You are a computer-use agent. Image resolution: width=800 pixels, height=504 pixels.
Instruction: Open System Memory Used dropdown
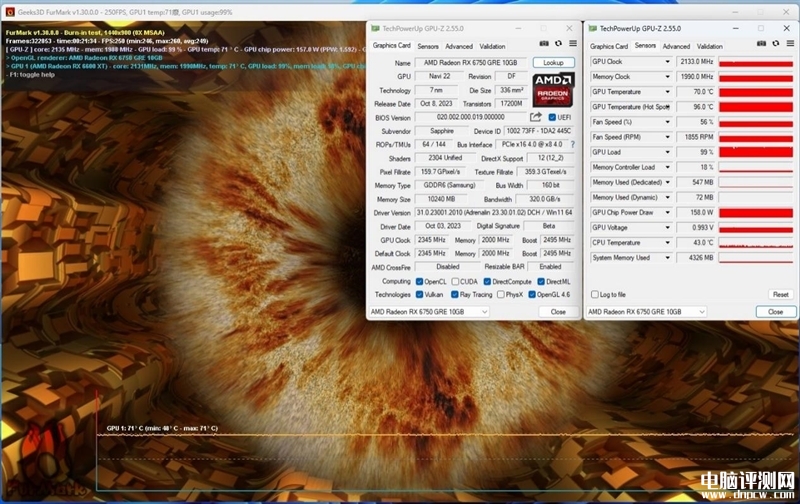tap(667, 258)
